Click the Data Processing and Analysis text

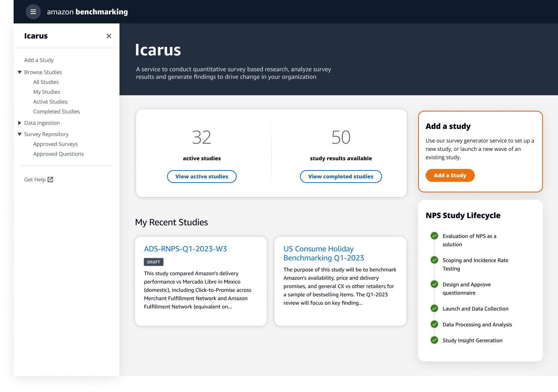pyautogui.click(x=477, y=325)
